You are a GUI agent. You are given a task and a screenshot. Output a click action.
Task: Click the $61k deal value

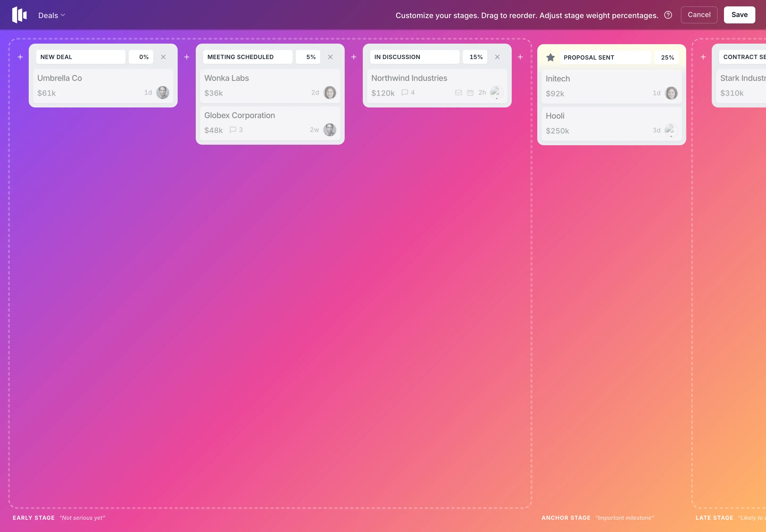[46, 93]
